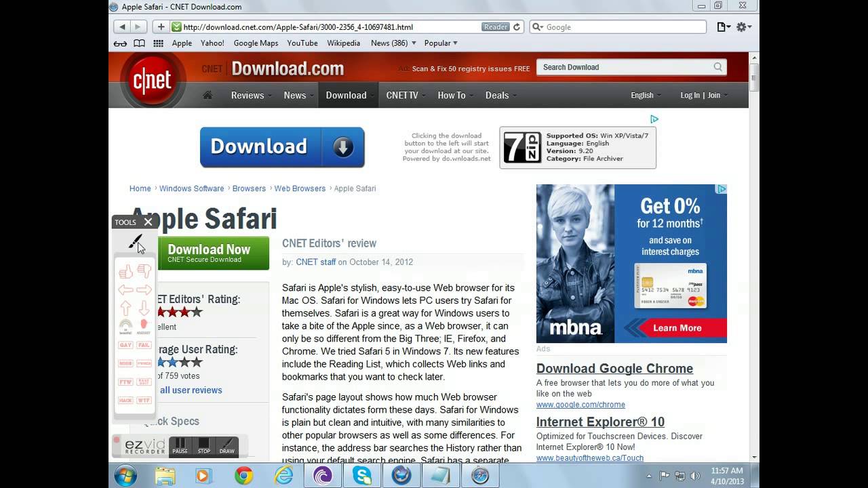This screenshot has height=488, width=868.
Task: Stop the ezvid recording
Action: point(204,446)
